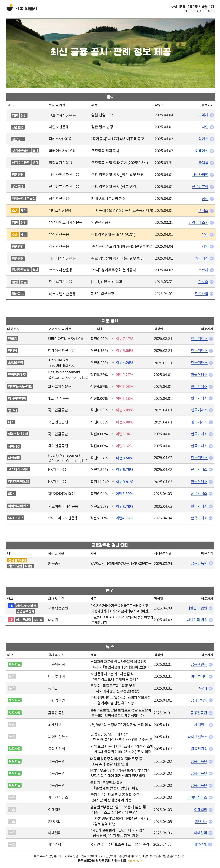
Task: Click the 덴티움 company tag
Action: click(x=12, y=339)
